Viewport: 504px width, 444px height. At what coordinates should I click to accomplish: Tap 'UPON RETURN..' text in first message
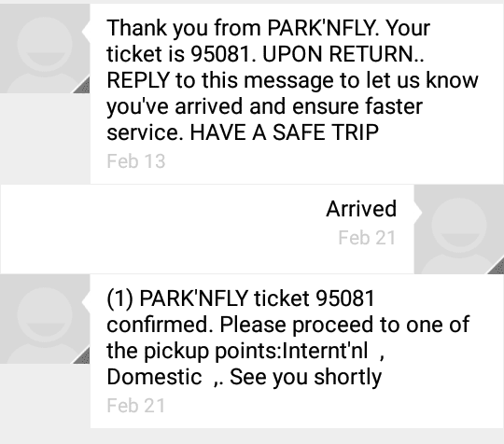pos(343,54)
